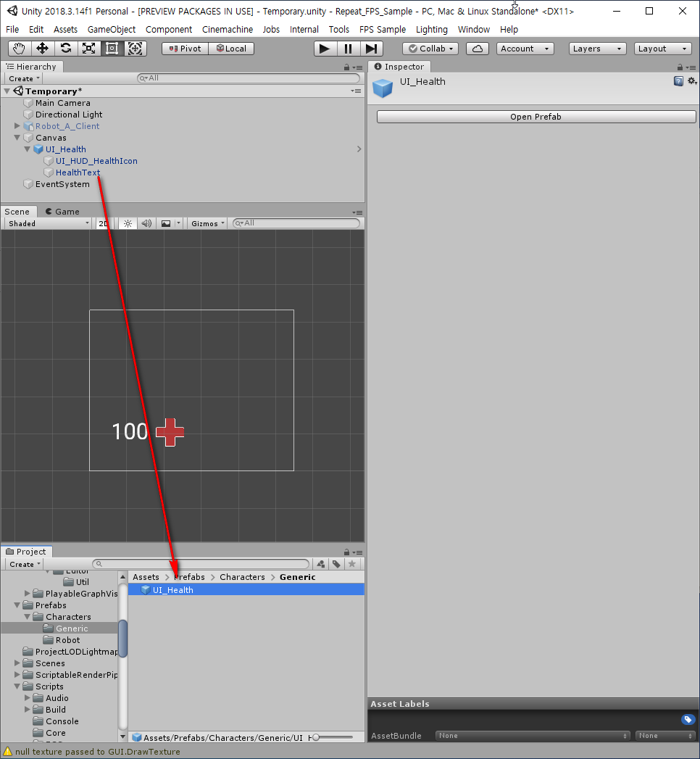Collapse the Temporary scene
Image resolution: width=700 pixels, height=759 pixels.
tap(7, 91)
